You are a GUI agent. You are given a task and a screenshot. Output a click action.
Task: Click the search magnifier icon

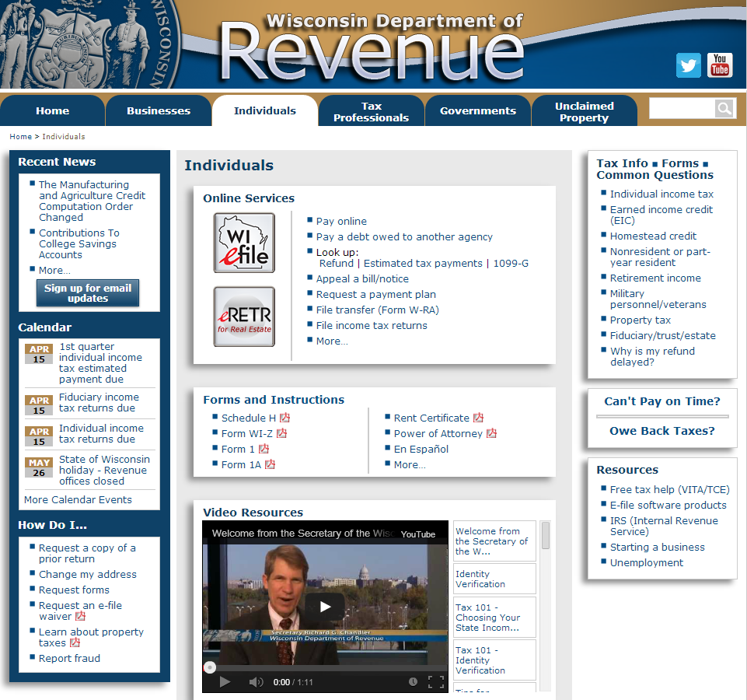tap(724, 109)
